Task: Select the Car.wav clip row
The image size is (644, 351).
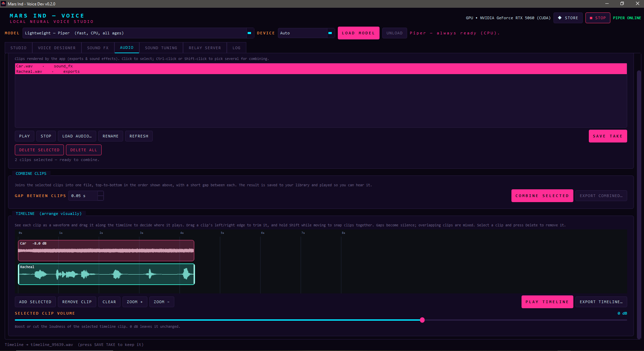Action: click(x=321, y=66)
